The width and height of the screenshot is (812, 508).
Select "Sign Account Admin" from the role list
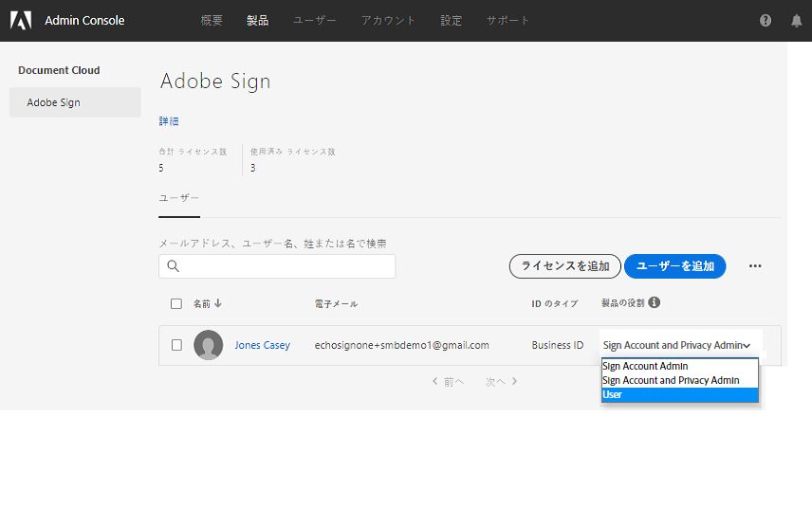(645, 366)
